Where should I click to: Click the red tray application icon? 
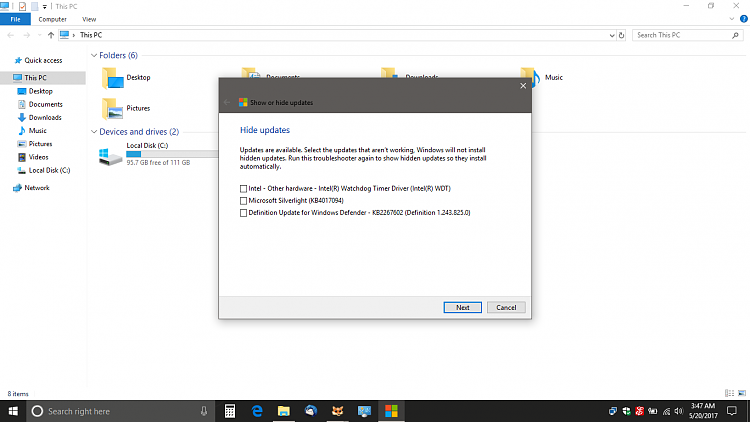click(640, 411)
